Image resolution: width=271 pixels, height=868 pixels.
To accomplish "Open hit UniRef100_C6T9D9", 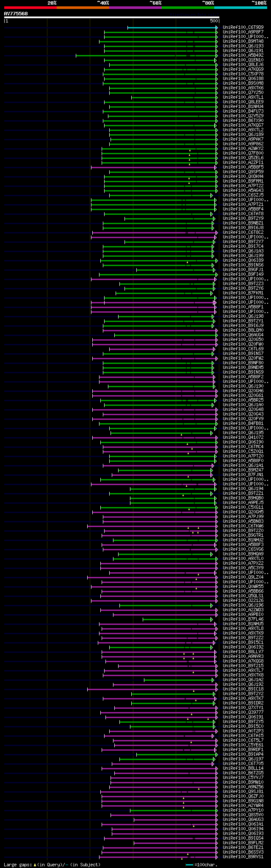I will point(243,28).
